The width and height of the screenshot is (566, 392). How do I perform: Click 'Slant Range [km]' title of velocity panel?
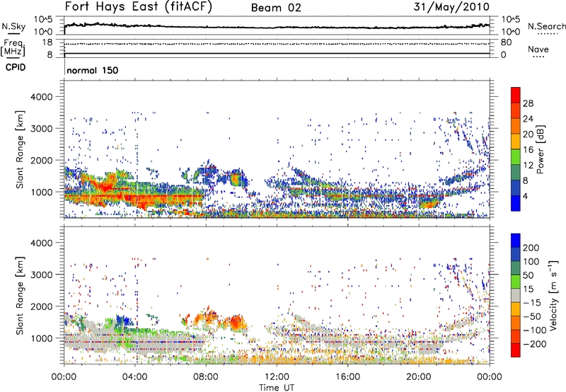(x=20, y=295)
